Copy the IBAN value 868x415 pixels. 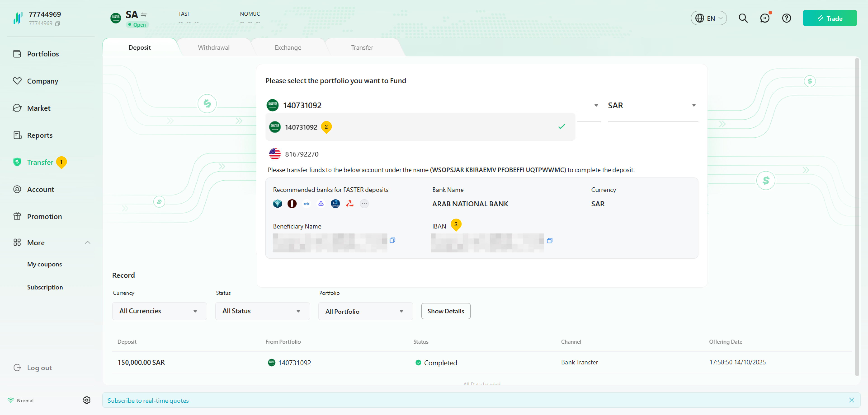tap(550, 241)
